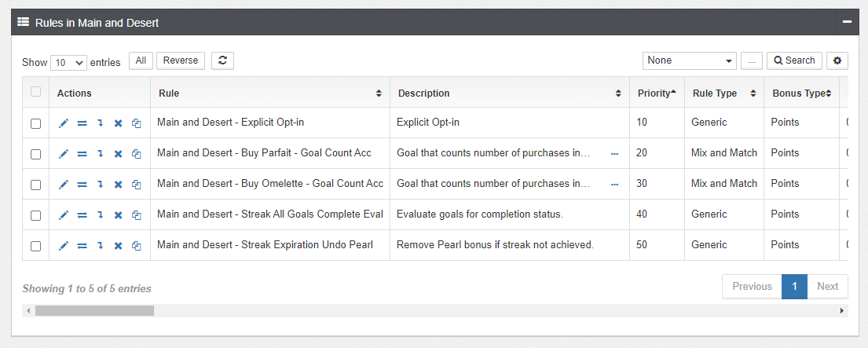Open the entries-per-page dropdown showing 10

pos(68,62)
